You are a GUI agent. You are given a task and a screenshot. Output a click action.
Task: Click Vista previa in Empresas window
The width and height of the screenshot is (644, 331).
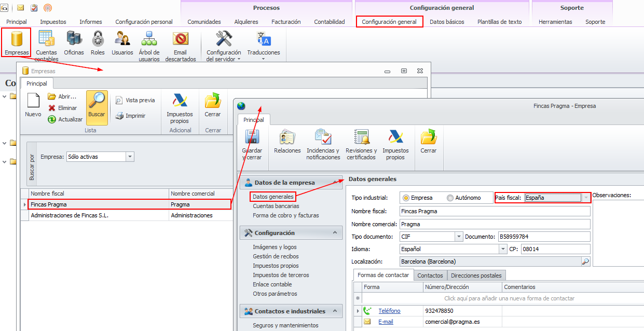pyautogui.click(x=135, y=100)
